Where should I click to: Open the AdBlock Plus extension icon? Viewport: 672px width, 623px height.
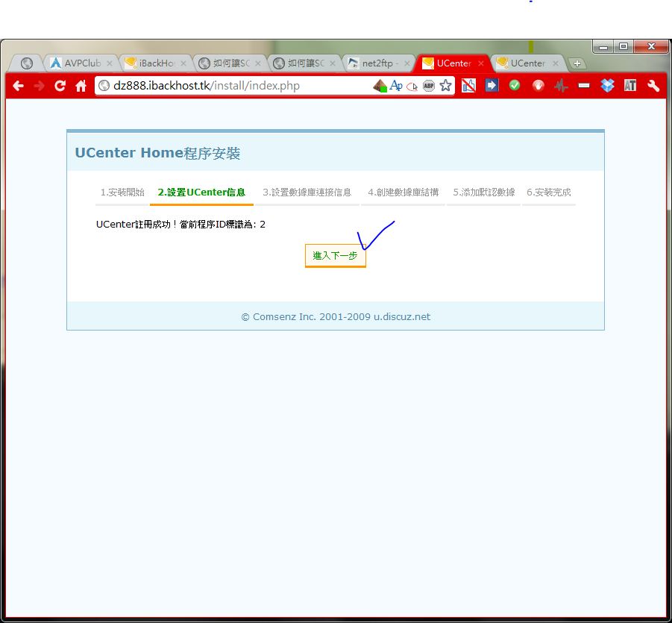coord(428,86)
